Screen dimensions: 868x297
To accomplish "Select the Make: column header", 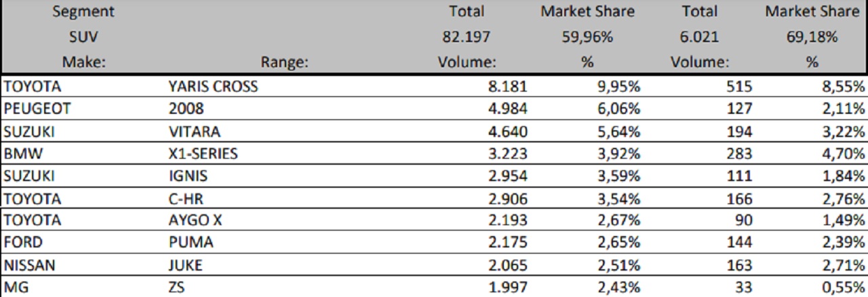I will pyautogui.click(x=83, y=62).
